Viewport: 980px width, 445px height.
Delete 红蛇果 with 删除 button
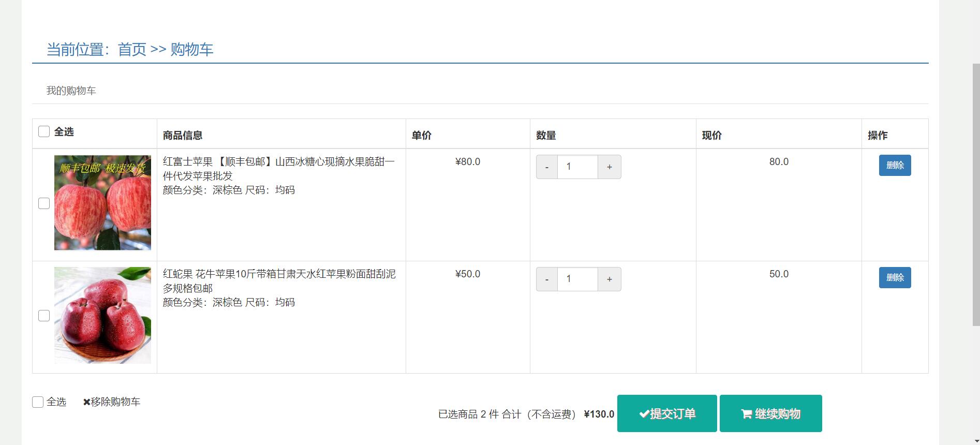pyautogui.click(x=895, y=278)
